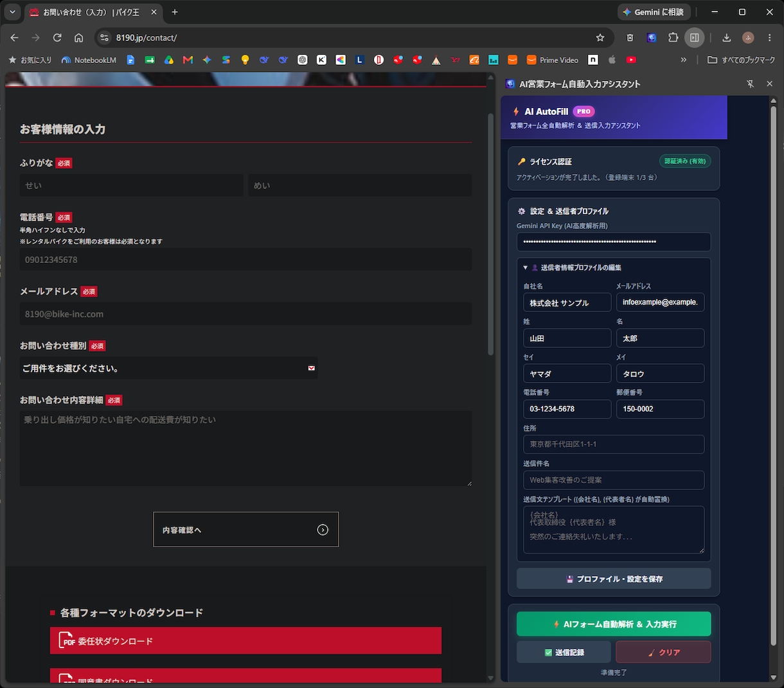Click the お問い合わせ内容詳細 textarea
Screen dimensions: 784x688
point(245,449)
